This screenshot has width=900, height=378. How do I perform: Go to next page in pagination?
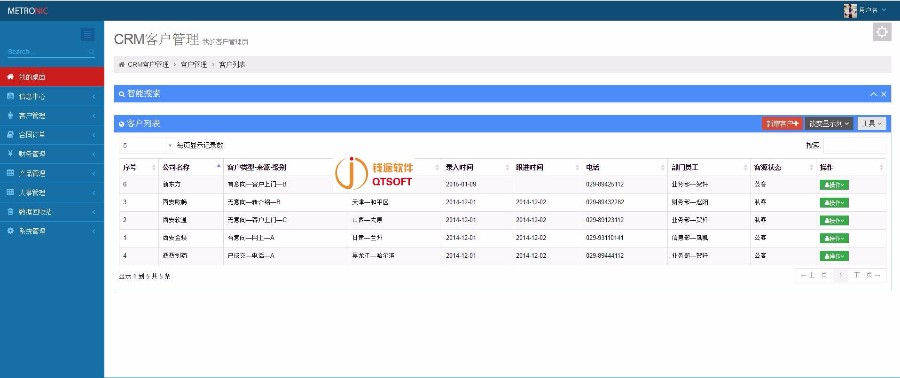[x=867, y=276]
